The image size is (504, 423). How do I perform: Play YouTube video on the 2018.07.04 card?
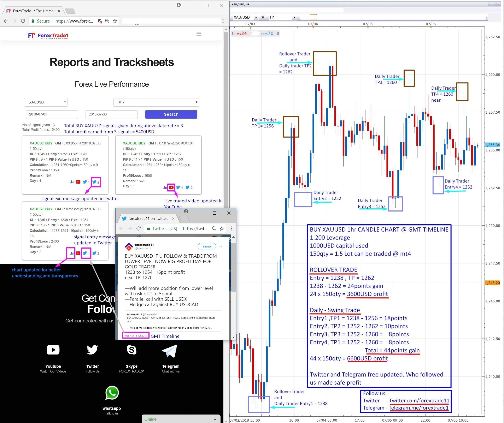(171, 187)
